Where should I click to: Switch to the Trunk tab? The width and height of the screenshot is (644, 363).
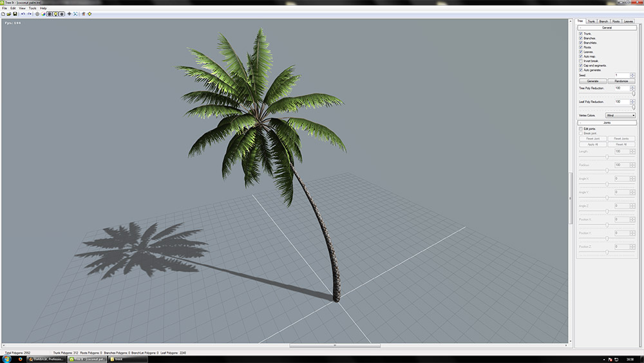click(591, 21)
